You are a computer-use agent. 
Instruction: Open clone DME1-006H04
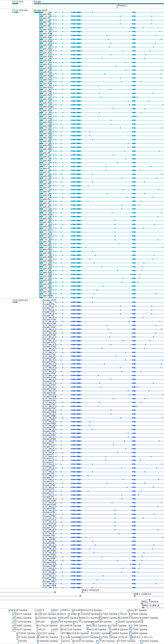pyautogui.click(x=150, y=602)
